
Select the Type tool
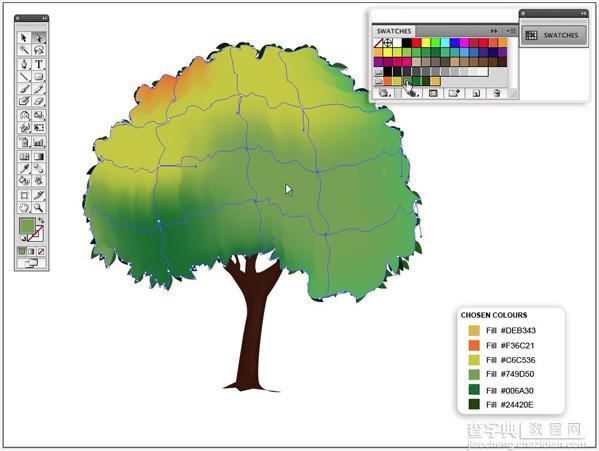point(39,64)
